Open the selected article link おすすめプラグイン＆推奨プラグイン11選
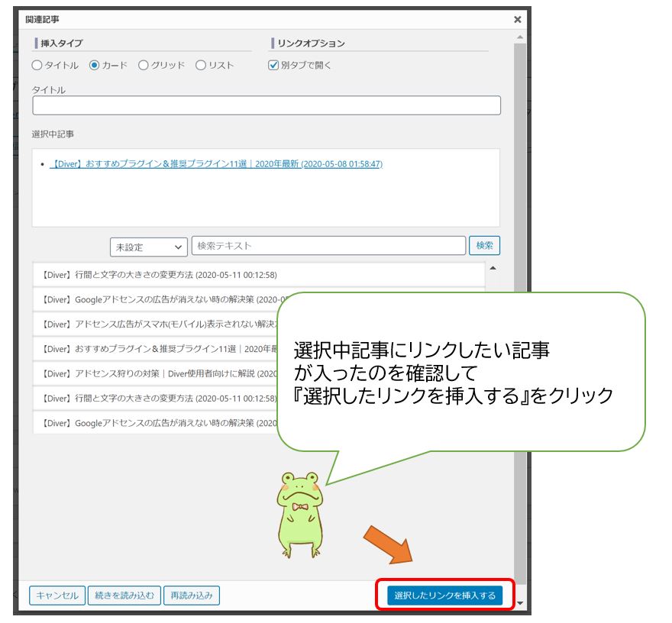The width and height of the screenshot is (672, 623). tap(215, 164)
